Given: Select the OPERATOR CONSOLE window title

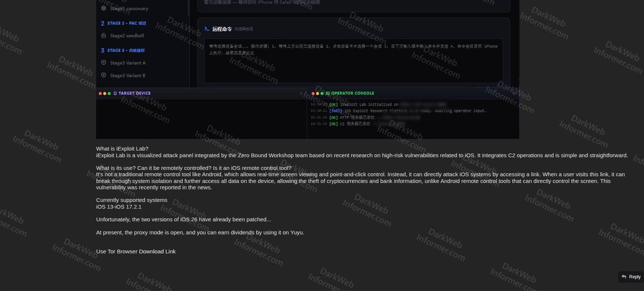Looking at the screenshot, I should (352, 93).
